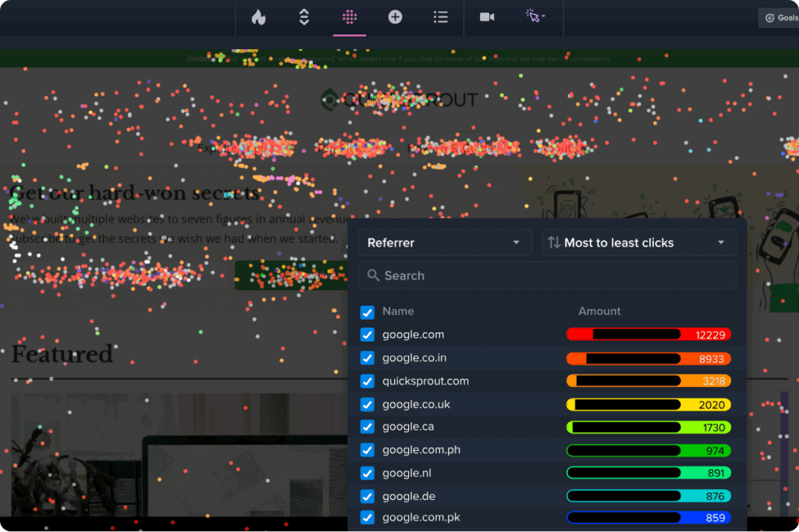
Task: Open the Explore Topics navigation menu
Action: [242, 147]
